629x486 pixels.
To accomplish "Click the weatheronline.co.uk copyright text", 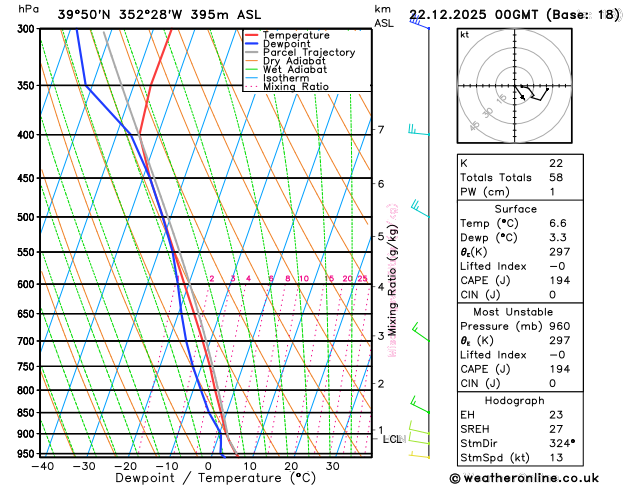I will pyautogui.click(x=524, y=478).
